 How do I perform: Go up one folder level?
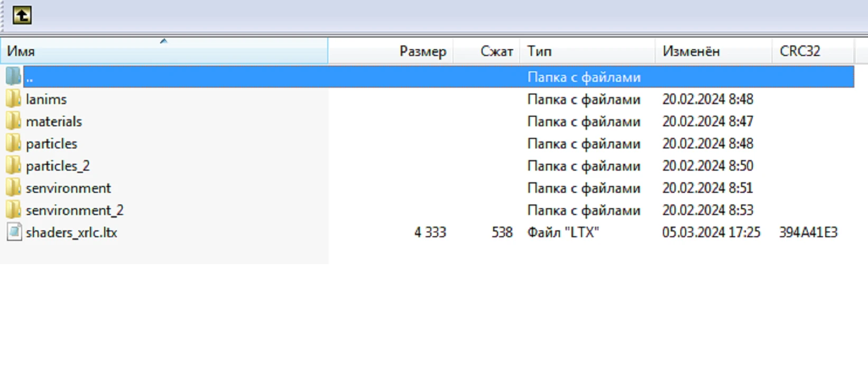pyautogui.click(x=22, y=15)
